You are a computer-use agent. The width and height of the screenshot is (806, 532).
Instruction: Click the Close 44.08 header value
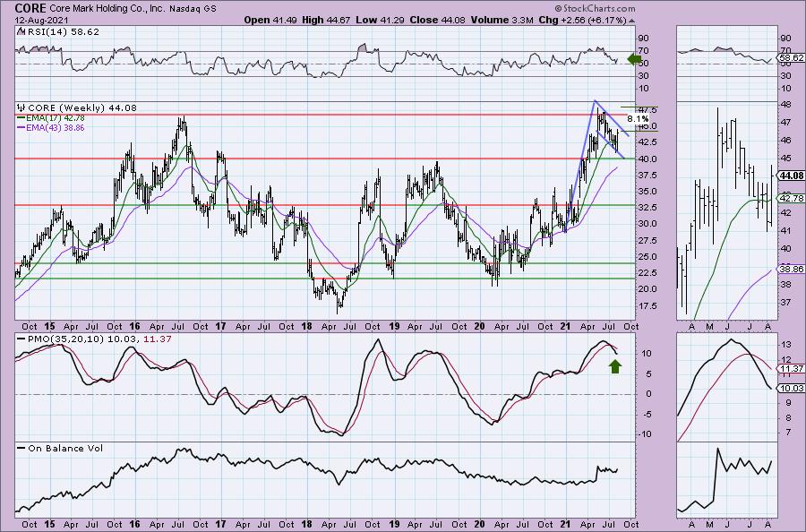[438, 20]
